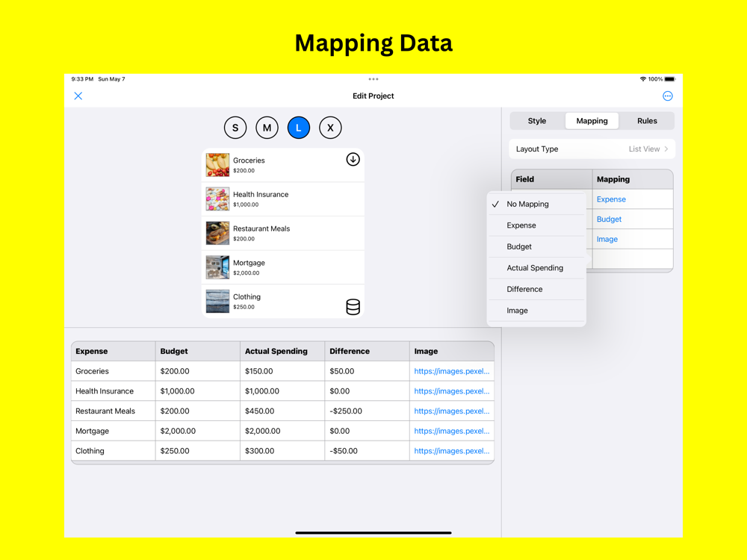Tap the battery 100% indicator
The height and width of the screenshot is (560, 747).
pos(662,79)
